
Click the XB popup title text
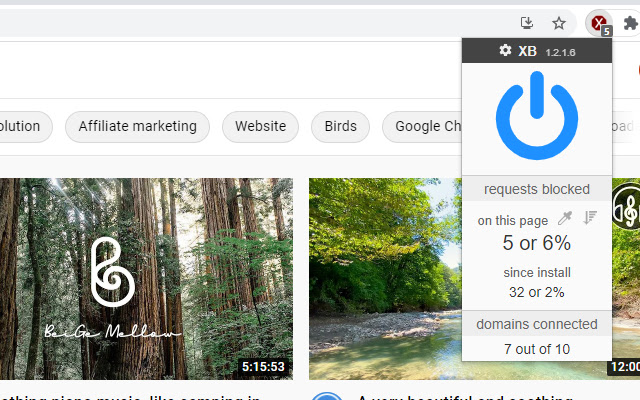(527, 50)
